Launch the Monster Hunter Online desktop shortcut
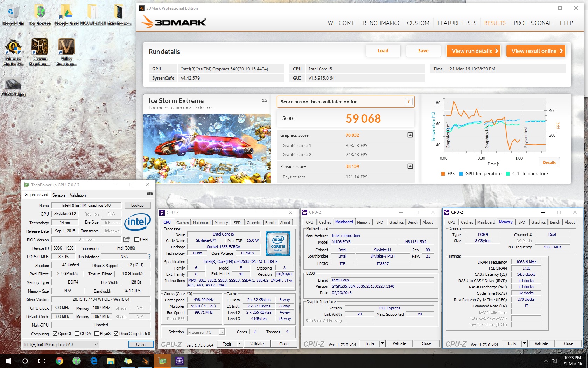The image size is (588, 368). pyautogui.click(x=13, y=52)
